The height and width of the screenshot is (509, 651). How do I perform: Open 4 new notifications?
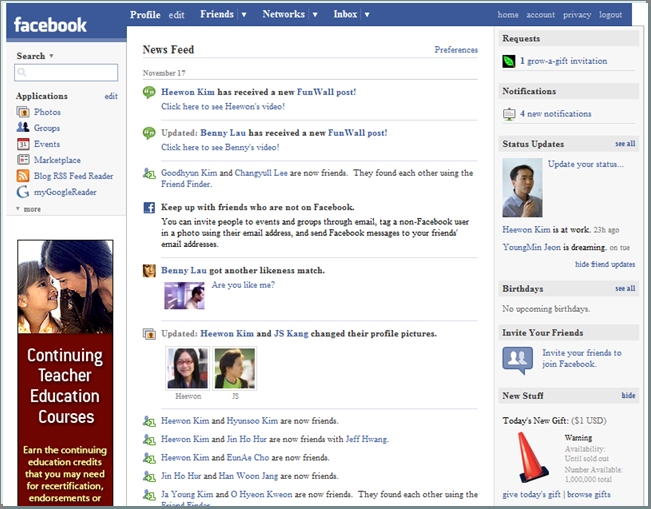tap(556, 114)
